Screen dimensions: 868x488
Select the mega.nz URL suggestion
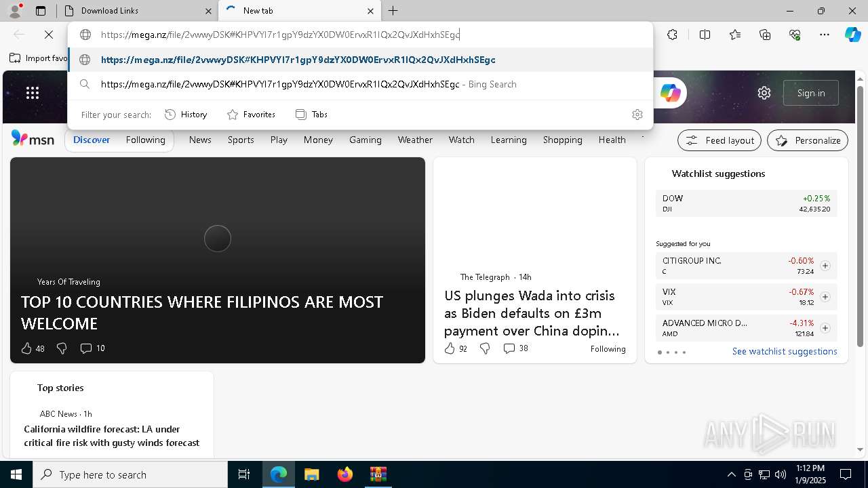[360, 60]
